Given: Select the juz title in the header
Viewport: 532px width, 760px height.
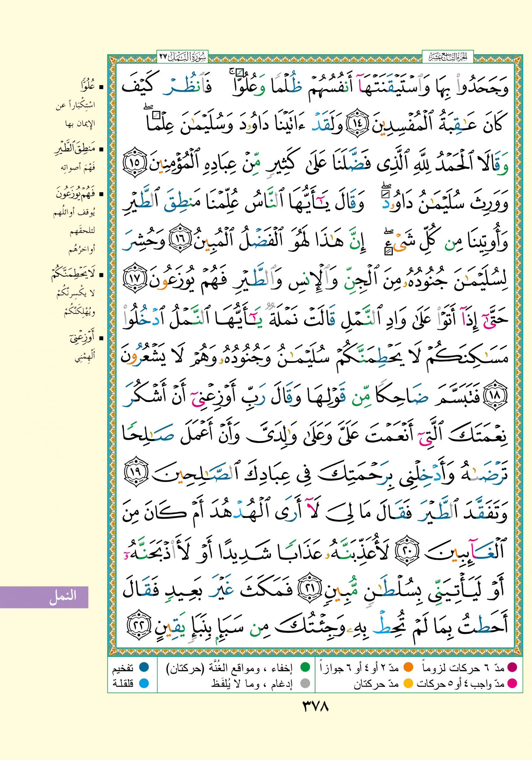Looking at the screenshot, I should pos(448,57).
